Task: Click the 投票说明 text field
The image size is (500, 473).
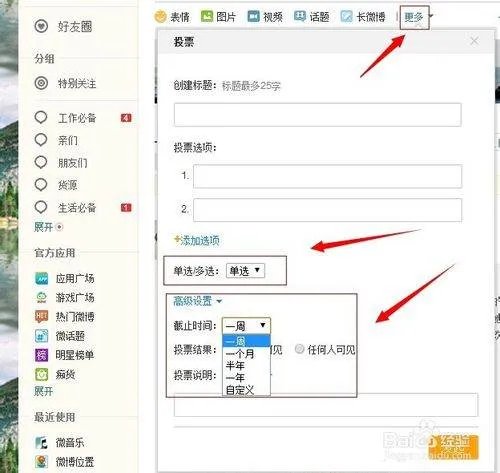Action: click(326, 405)
